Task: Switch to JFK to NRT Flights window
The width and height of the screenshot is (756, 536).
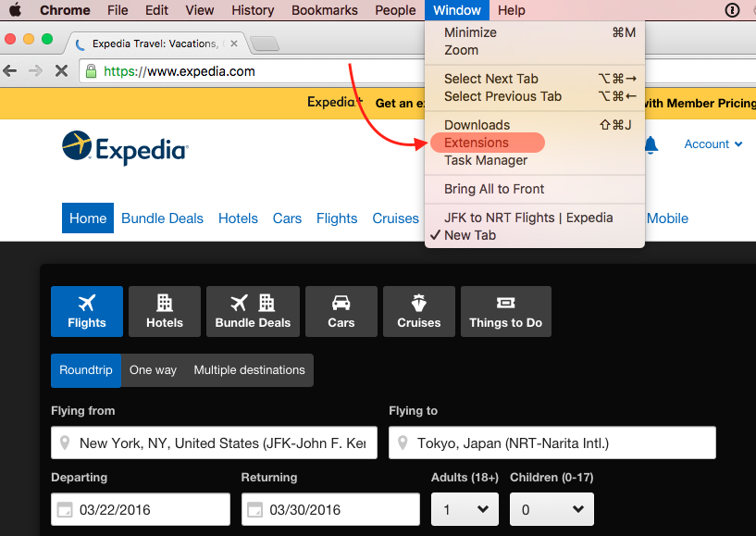Action: click(535, 218)
